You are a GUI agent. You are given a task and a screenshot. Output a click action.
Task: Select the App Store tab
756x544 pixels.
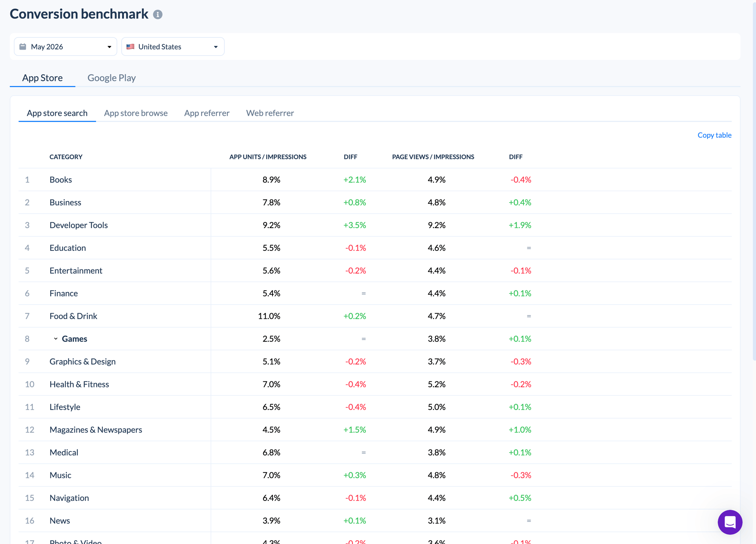pyautogui.click(x=42, y=78)
